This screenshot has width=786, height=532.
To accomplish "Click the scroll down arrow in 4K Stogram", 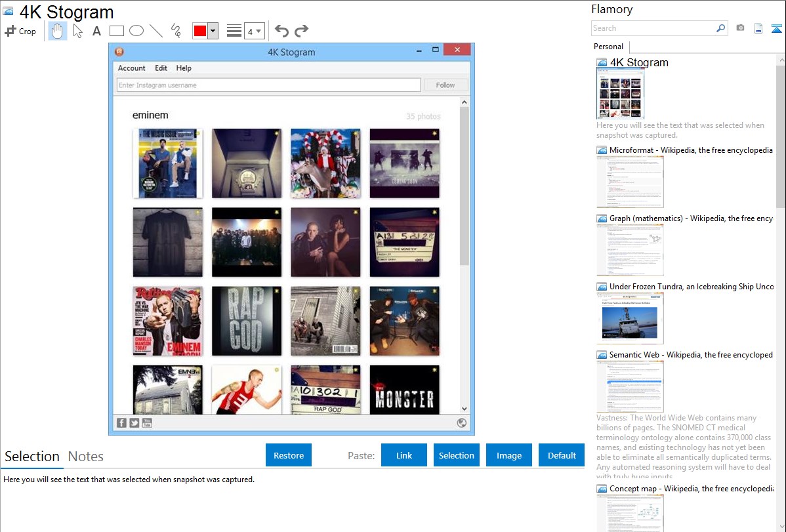I will point(464,409).
